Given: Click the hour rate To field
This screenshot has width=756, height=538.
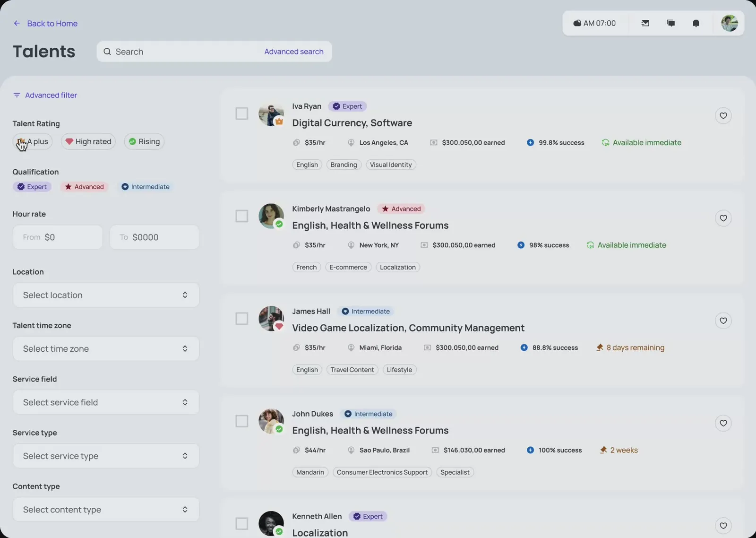Looking at the screenshot, I should 155,237.
